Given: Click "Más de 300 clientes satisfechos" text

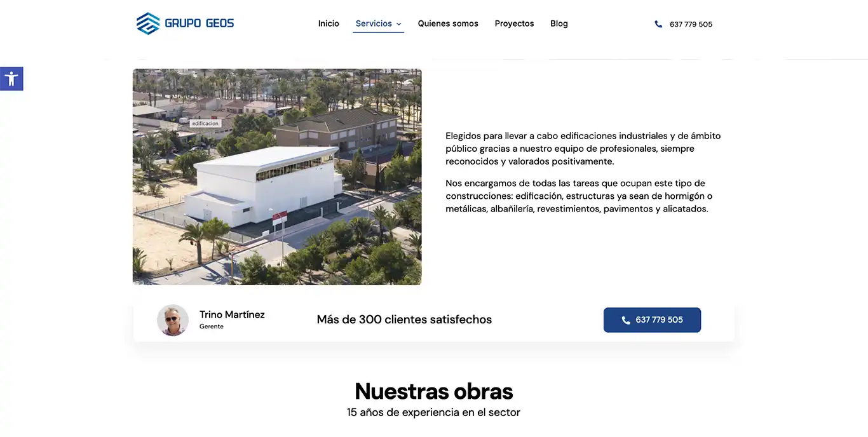Looking at the screenshot, I should 404,319.
